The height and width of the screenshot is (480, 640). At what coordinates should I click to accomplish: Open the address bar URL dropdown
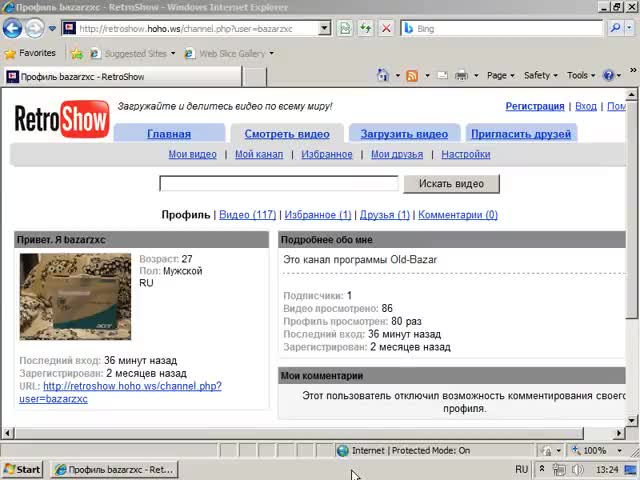pos(324,28)
